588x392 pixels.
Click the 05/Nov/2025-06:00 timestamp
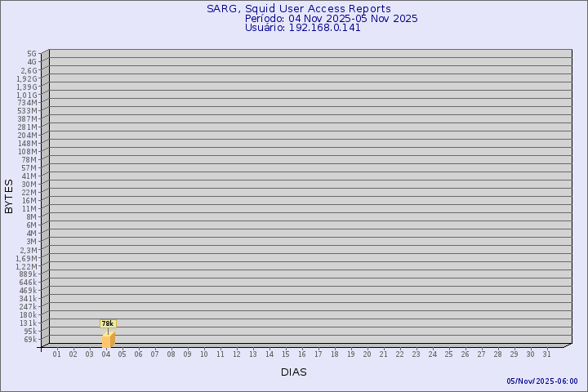(541, 381)
